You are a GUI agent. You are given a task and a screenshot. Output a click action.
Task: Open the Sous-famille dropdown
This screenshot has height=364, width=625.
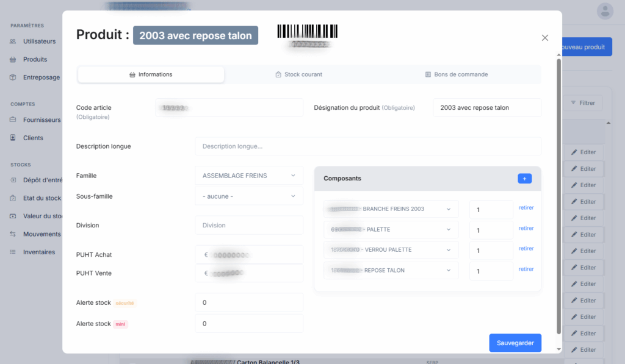click(x=249, y=196)
